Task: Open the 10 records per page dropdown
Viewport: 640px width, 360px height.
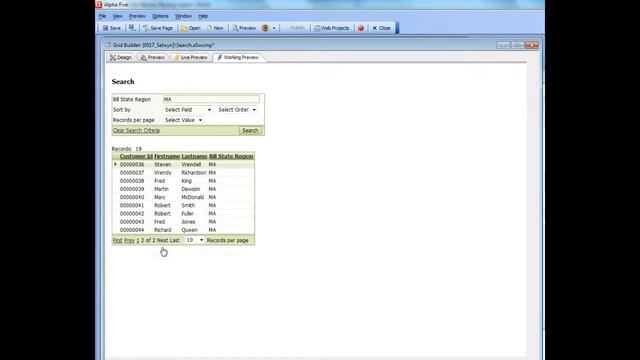Action: pyautogui.click(x=195, y=240)
